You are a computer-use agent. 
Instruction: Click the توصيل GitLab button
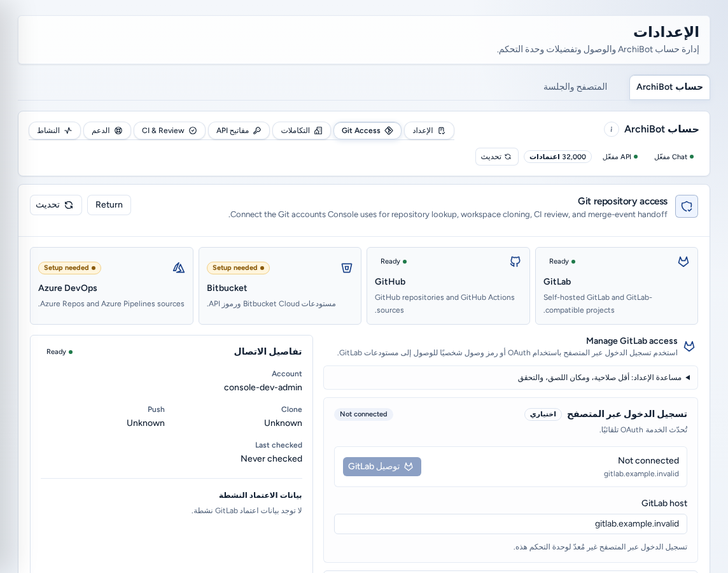[x=382, y=467]
